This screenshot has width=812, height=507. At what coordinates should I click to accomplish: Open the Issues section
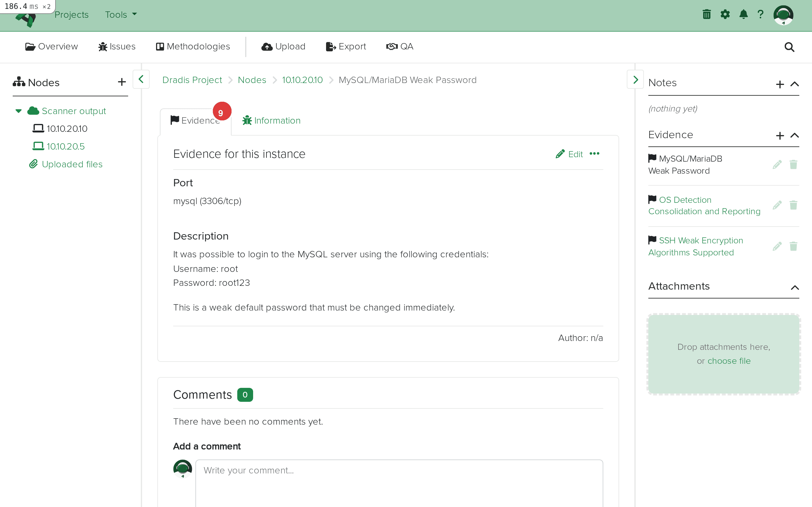(x=116, y=47)
